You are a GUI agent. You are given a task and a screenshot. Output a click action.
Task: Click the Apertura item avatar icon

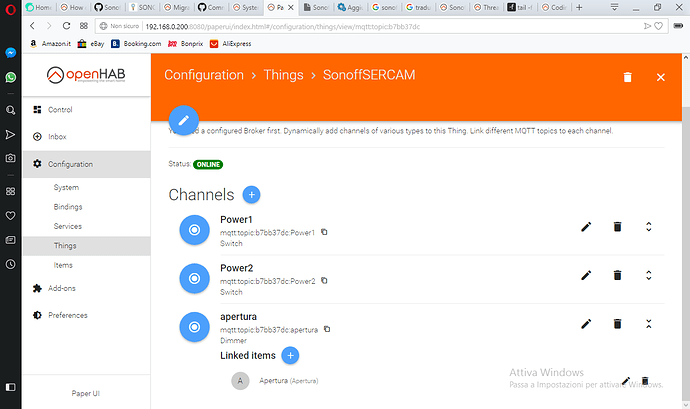[240, 381]
